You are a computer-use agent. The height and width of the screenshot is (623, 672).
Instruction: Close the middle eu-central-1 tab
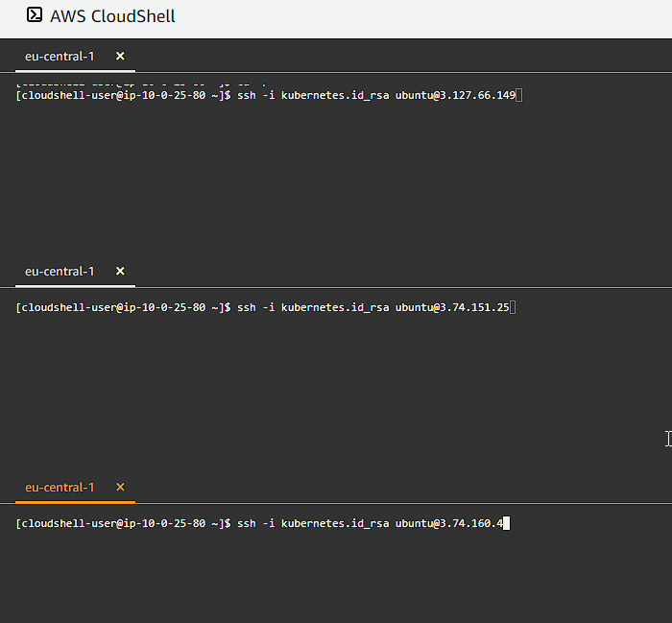(120, 272)
